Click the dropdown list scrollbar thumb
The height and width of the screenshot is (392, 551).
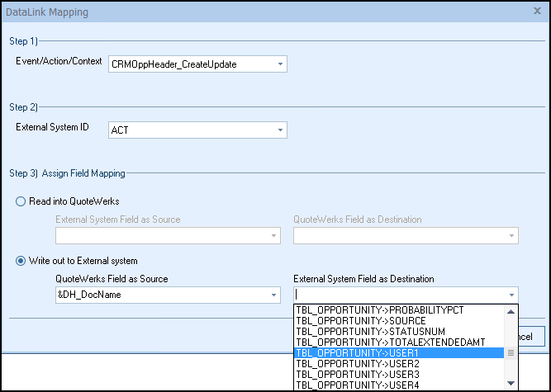pyautogui.click(x=511, y=352)
